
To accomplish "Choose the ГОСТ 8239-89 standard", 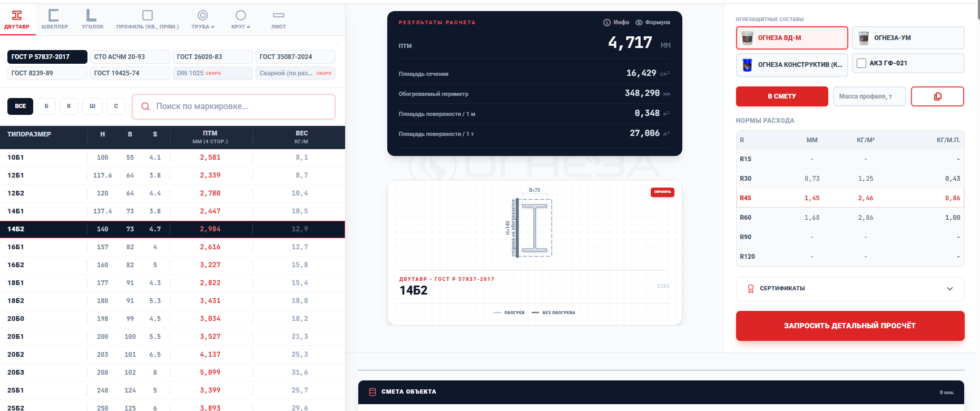I will click(x=47, y=73).
